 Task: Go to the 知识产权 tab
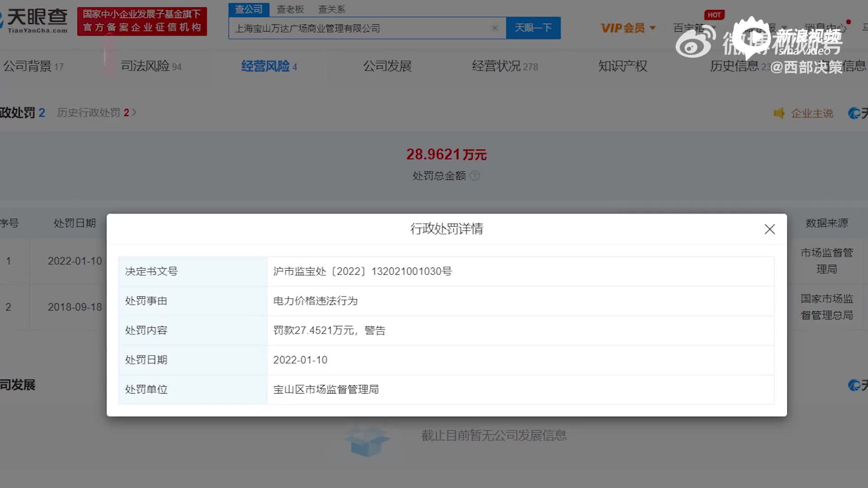(x=623, y=66)
